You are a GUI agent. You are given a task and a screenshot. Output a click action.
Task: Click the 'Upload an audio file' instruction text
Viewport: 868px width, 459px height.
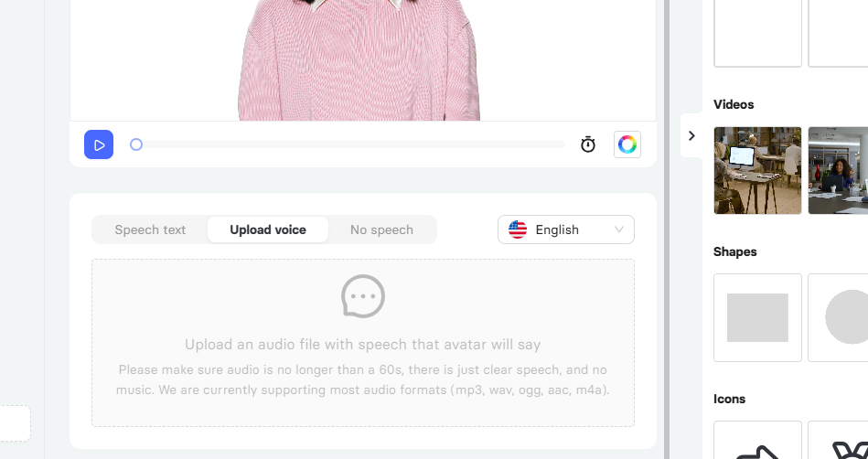pyautogui.click(x=362, y=345)
